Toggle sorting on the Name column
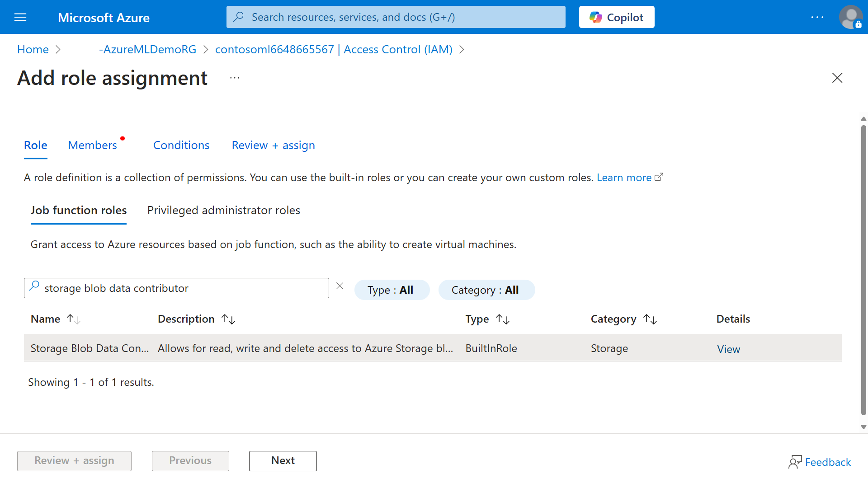This screenshot has width=868, height=488. [x=72, y=319]
